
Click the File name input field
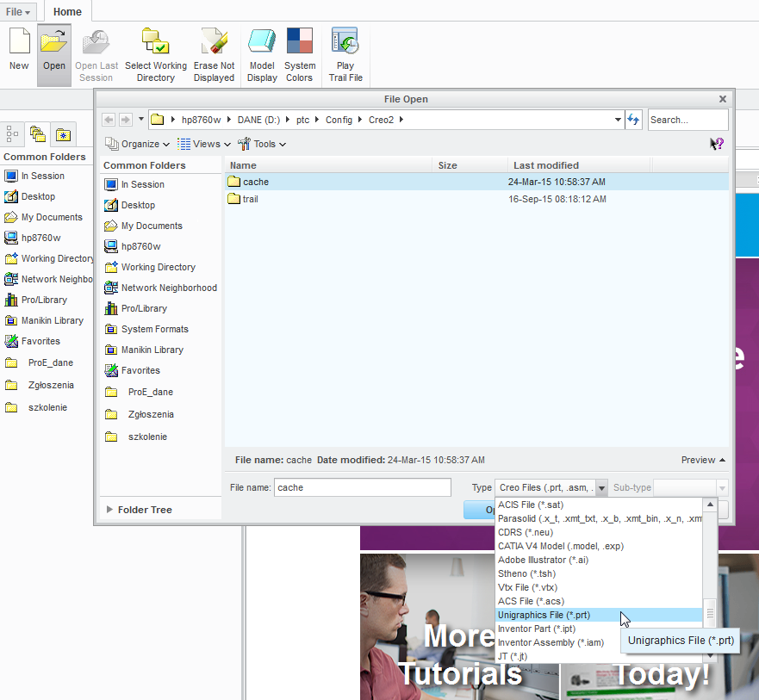click(x=363, y=487)
